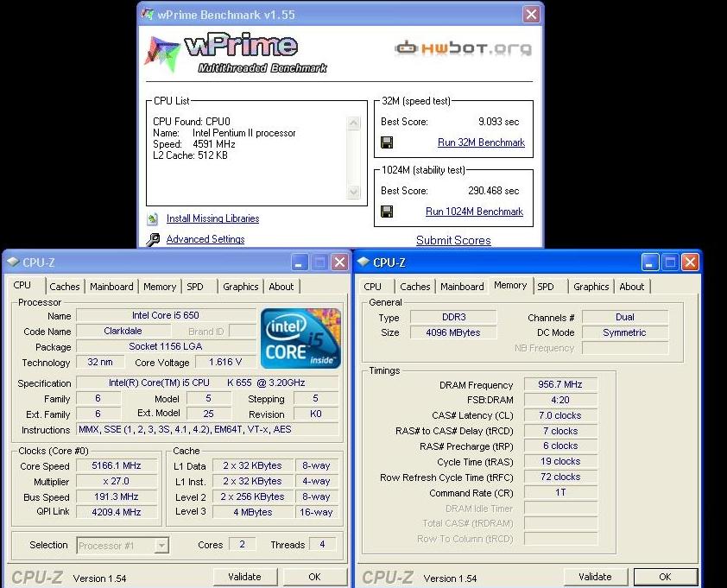Click the 1024M Best Score 290.468 sec

[x=493, y=191]
